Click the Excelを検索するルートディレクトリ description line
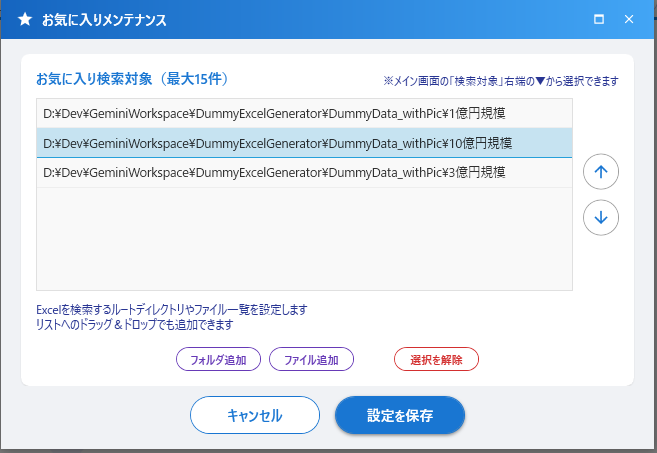 coord(172,310)
